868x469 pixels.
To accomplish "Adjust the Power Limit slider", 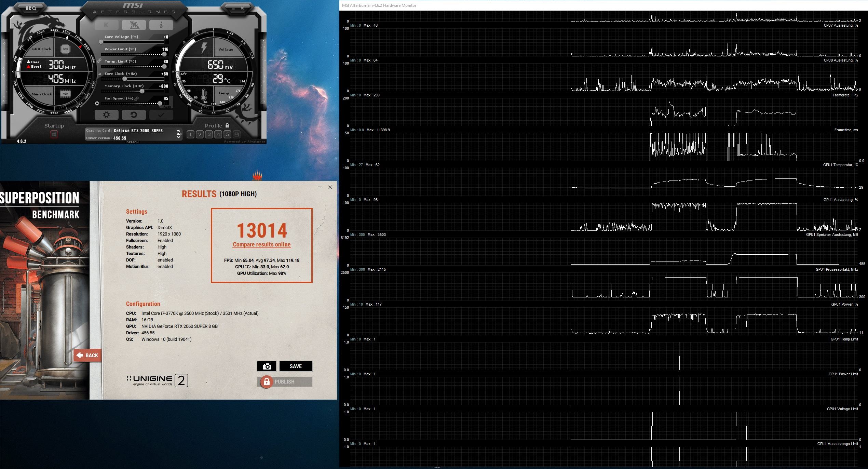I will pyautogui.click(x=133, y=54).
